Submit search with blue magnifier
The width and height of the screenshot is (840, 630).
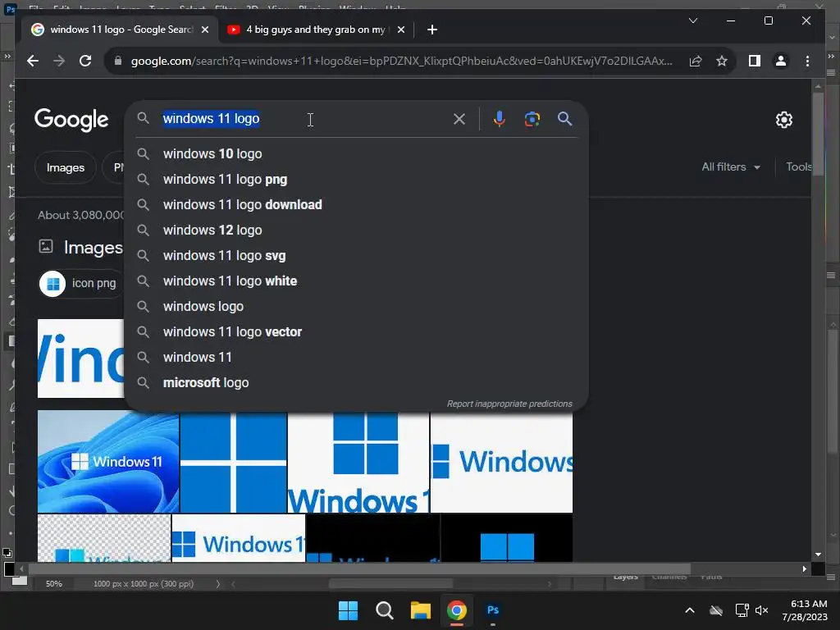[564, 119]
